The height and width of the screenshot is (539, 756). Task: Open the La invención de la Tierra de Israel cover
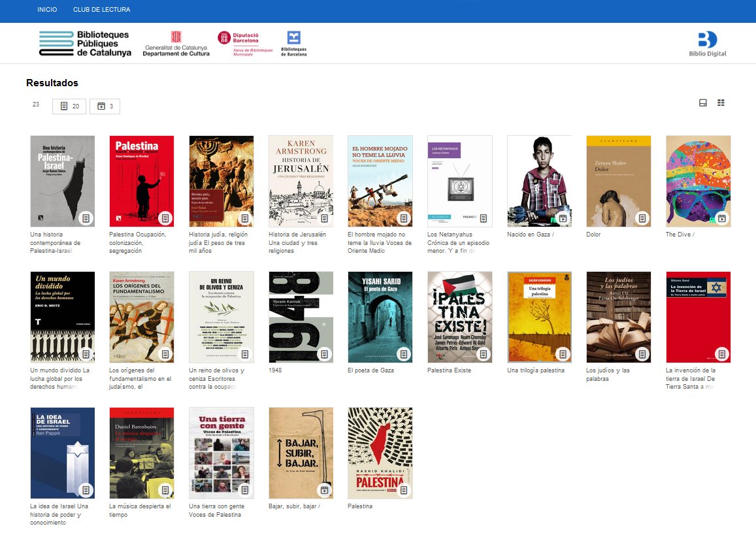(698, 318)
